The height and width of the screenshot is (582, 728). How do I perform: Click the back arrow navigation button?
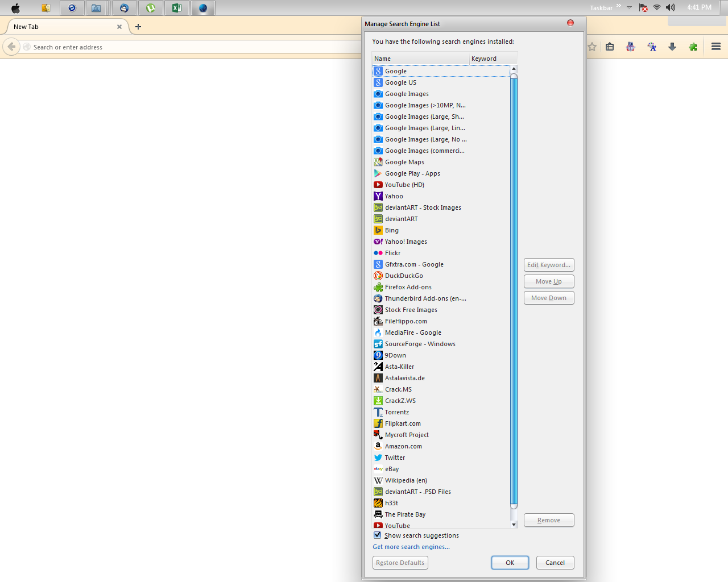(11, 47)
